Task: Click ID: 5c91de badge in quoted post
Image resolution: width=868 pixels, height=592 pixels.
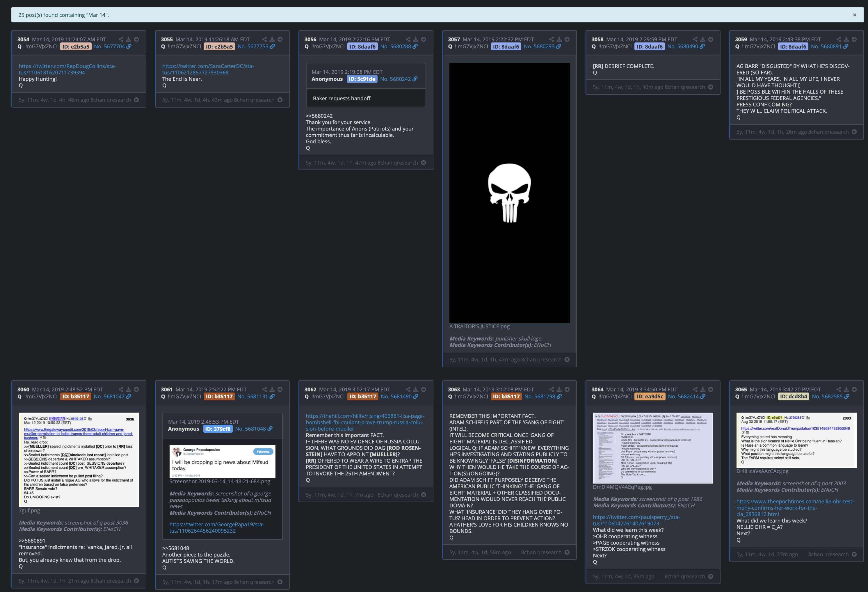Action: pyautogui.click(x=362, y=79)
